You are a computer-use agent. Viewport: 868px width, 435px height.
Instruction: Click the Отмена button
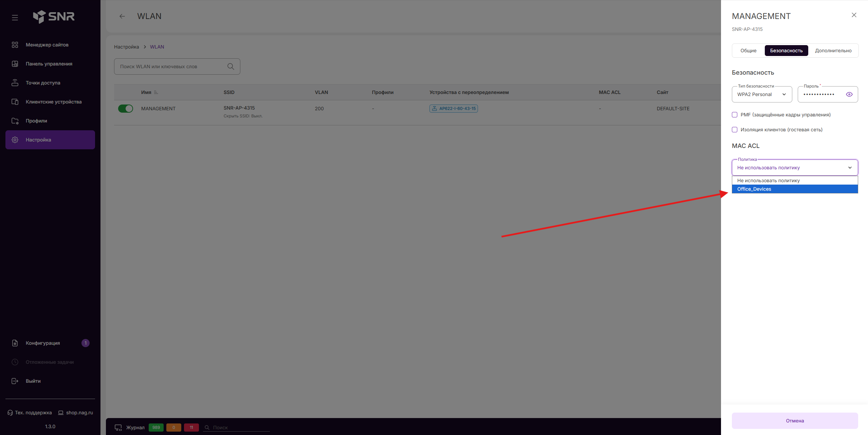(x=795, y=421)
